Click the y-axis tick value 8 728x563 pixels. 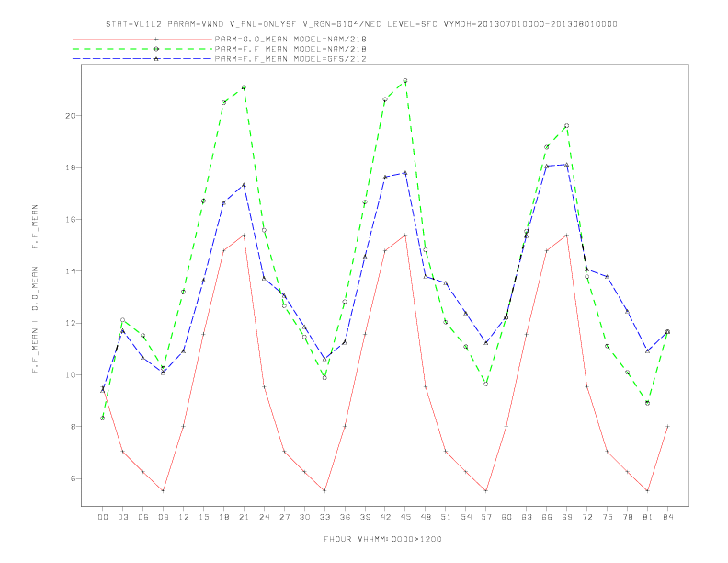pyautogui.click(x=74, y=427)
